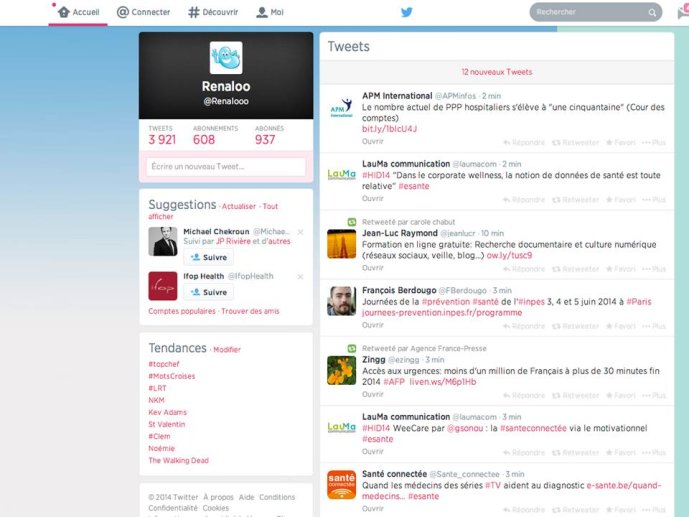Open the Connecter tab
Image resolution: width=689 pixels, height=517 pixels.
tap(143, 12)
